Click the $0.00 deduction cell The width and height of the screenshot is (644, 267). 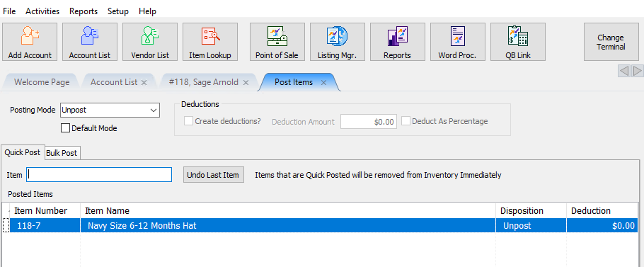click(603, 225)
